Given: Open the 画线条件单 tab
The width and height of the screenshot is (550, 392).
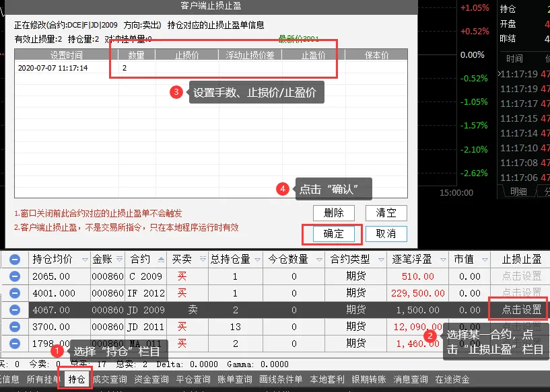Looking at the screenshot, I should tap(281, 379).
